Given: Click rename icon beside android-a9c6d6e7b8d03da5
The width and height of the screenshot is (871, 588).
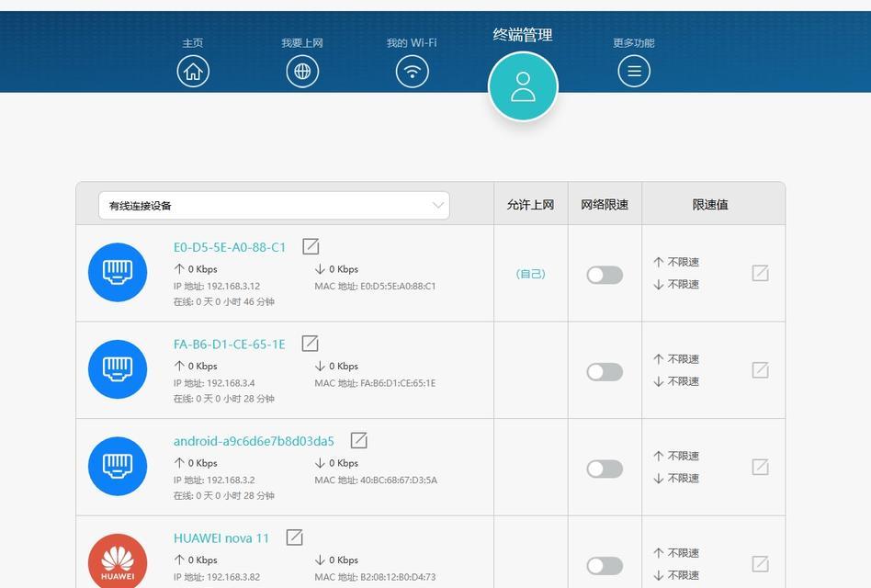Looking at the screenshot, I should [359, 440].
